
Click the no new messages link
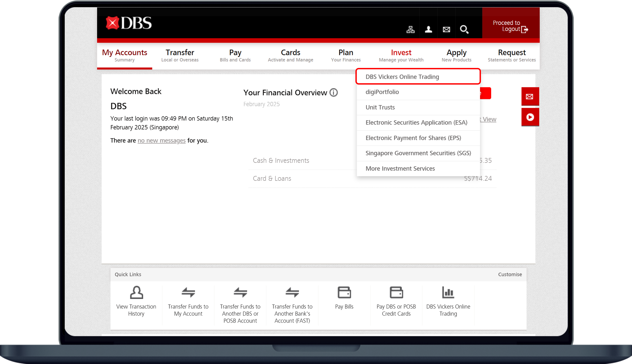click(x=162, y=140)
